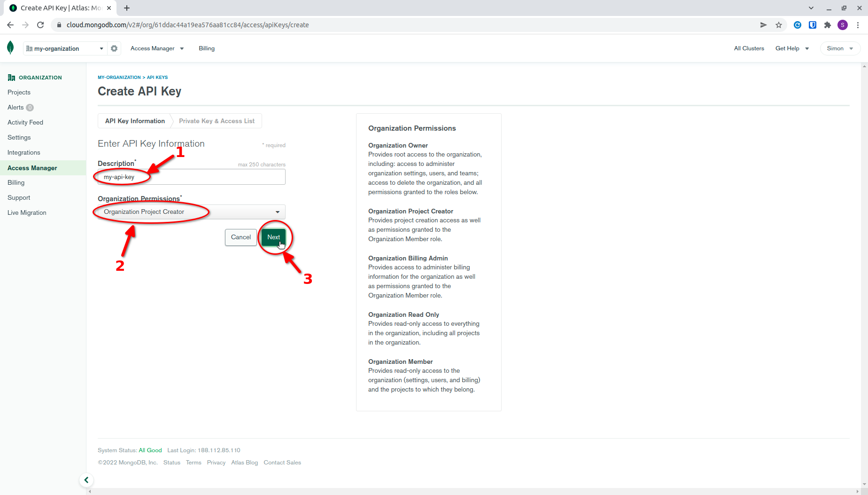
Task: Open the Atlas Blog footer link
Action: [245, 463]
